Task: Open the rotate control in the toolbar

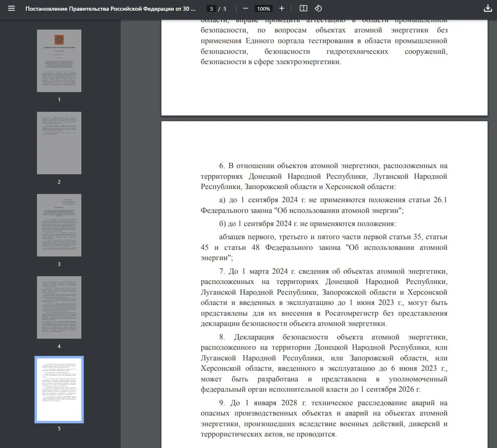Action: pyautogui.click(x=318, y=8)
